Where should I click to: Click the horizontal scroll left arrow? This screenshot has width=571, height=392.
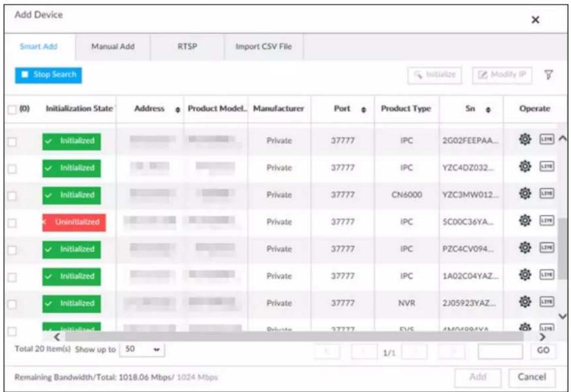57,336
